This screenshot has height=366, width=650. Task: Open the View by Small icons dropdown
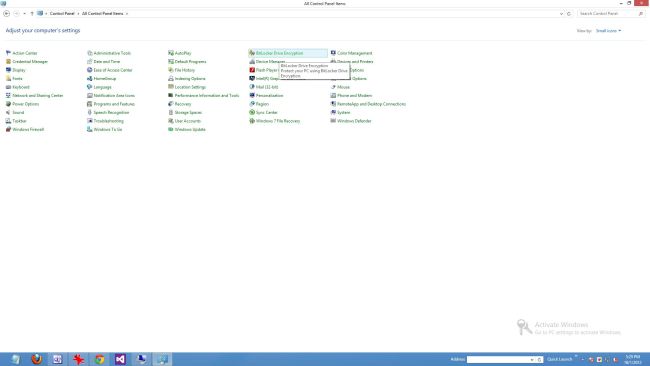pos(608,31)
